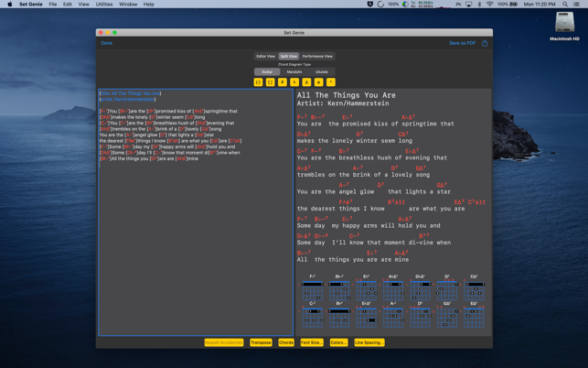Open Notification Center list icon
The height and width of the screenshot is (368, 588).
point(577,5)
